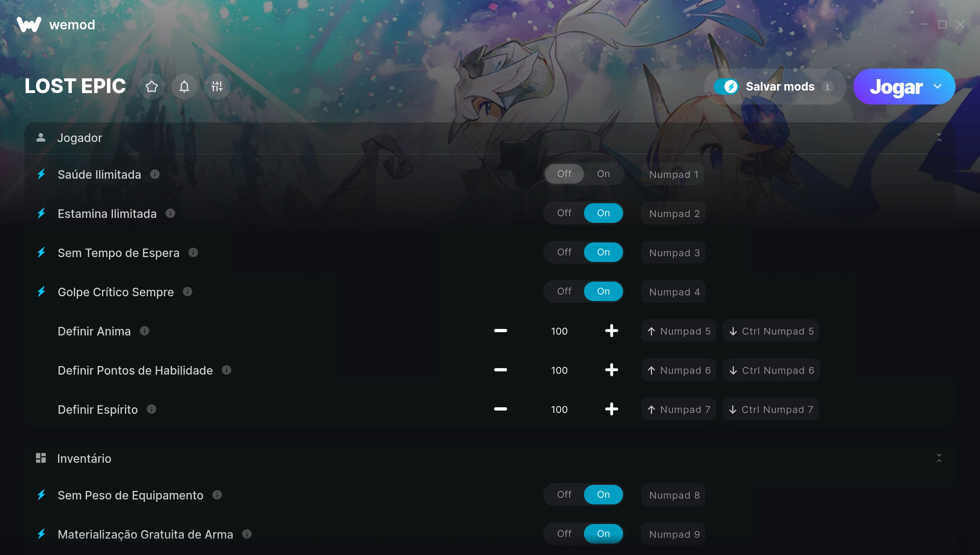The width and height of the screenshot is (980, 555).
Task: Toggle the Salvar mods switch
Action: [726, 87]
